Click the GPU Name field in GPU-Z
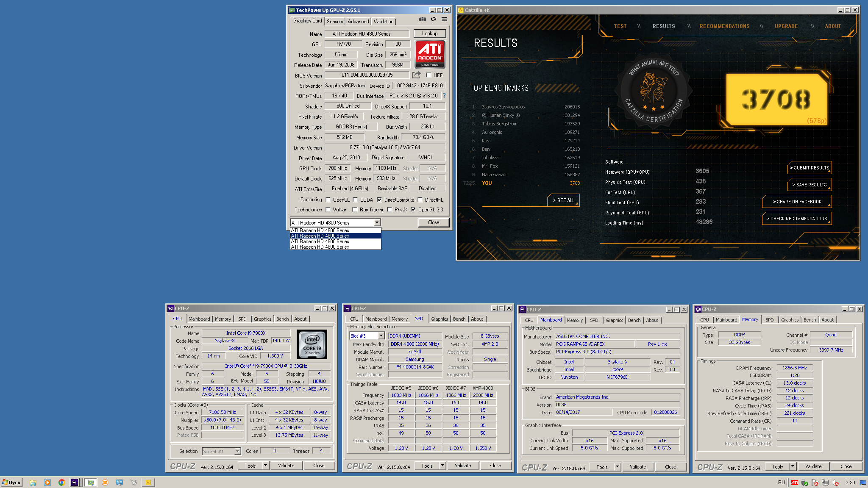The height and width of the screenshot is (488, 868). click(367, 34)
